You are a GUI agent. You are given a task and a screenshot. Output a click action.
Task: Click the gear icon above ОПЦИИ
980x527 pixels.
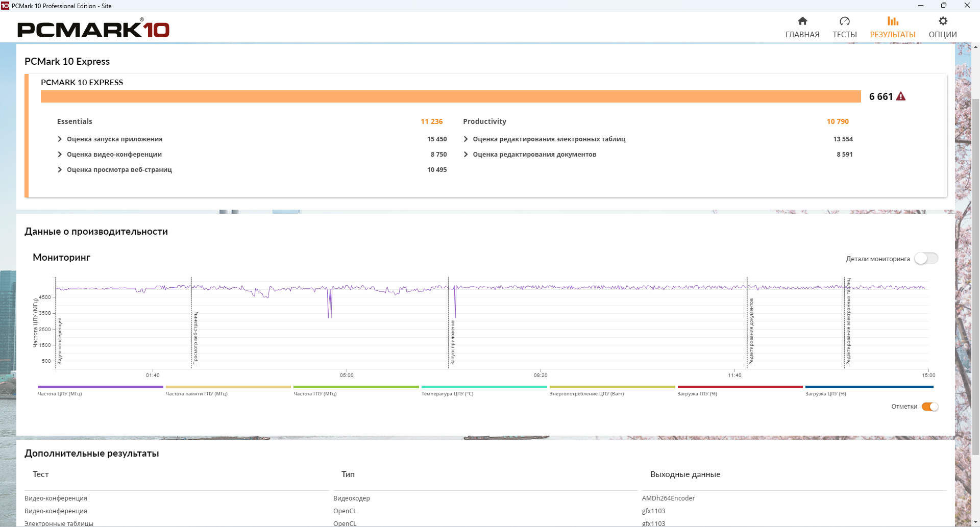pyautogui.click(x=943, y=21)
